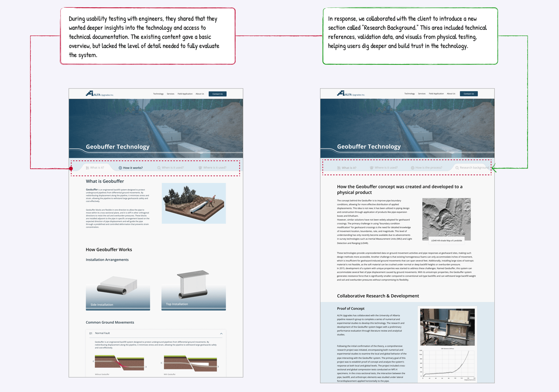The image size is (559, 392).
Task: Open About Us in left mockup nav
Action: [x=200, y=94]
